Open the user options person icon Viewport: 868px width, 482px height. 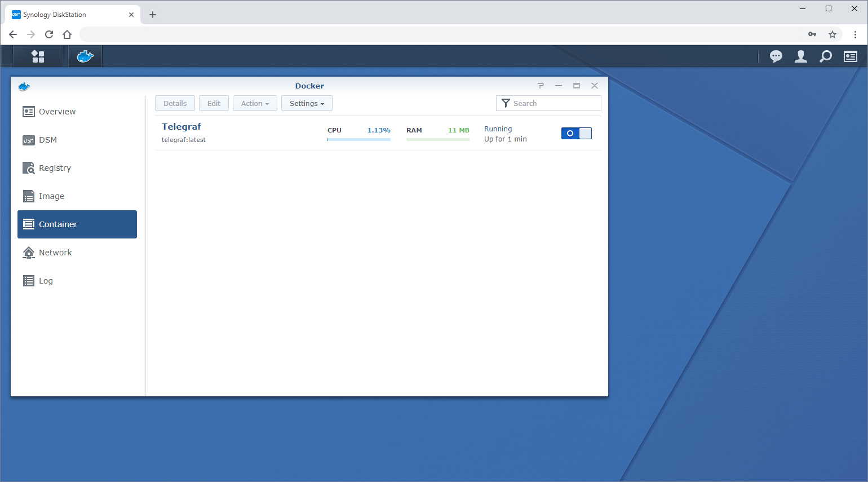(801, 56)
